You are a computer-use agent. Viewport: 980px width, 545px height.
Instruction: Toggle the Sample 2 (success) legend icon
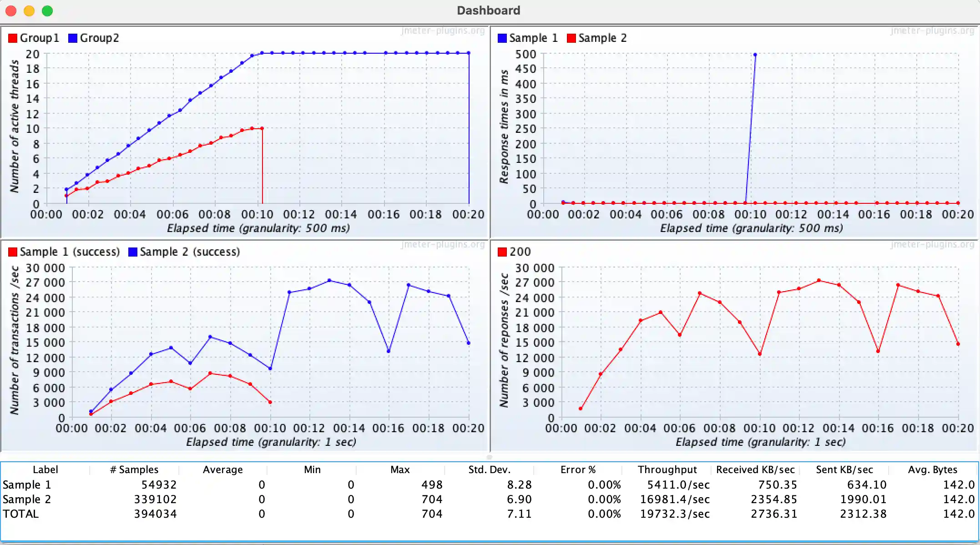(132, 252)
